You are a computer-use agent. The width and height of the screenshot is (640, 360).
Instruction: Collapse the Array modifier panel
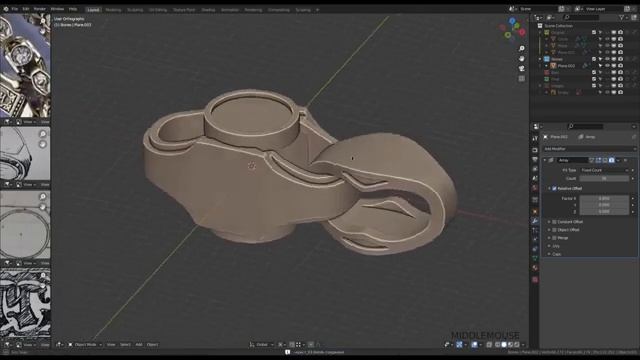tap(545, 160)
